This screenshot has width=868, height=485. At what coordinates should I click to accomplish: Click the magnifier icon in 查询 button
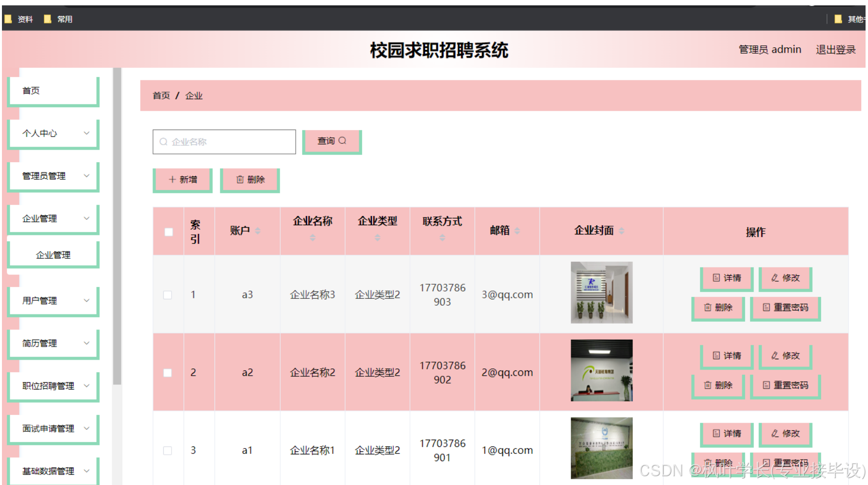tap(342, 141)
